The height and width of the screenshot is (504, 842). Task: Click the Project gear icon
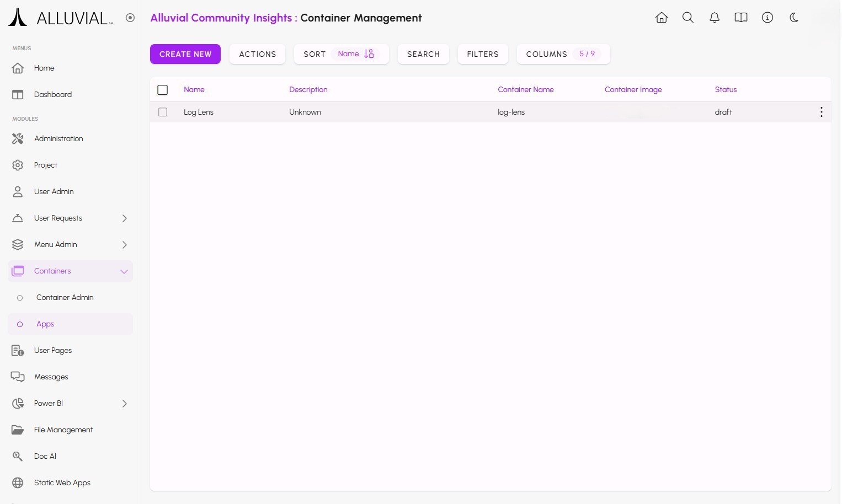coord(18,165)
